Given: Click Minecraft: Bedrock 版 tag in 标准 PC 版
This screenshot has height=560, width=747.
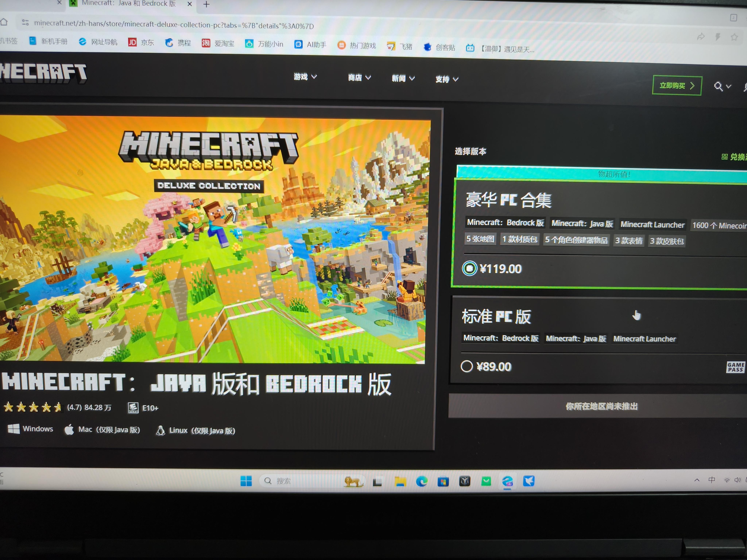Looking at the screenshot, I should 501,338.
